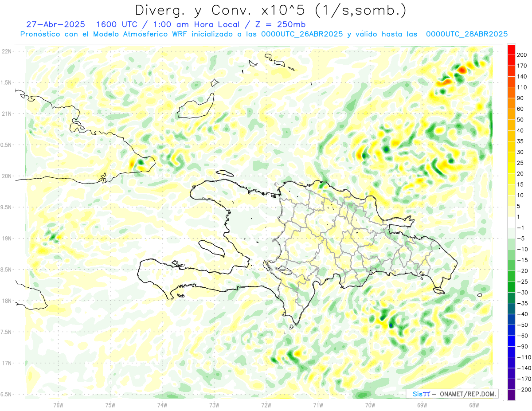Click the positive '35' value on the color scale
This screenshot has width=532, height=411.
tap(521, 141)
